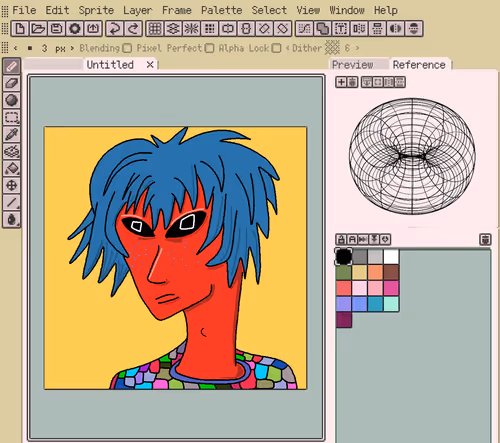This screenshot has height=443, width=500.
Task: Choose the paint bucket fill tool
Action: click(12, 168)
